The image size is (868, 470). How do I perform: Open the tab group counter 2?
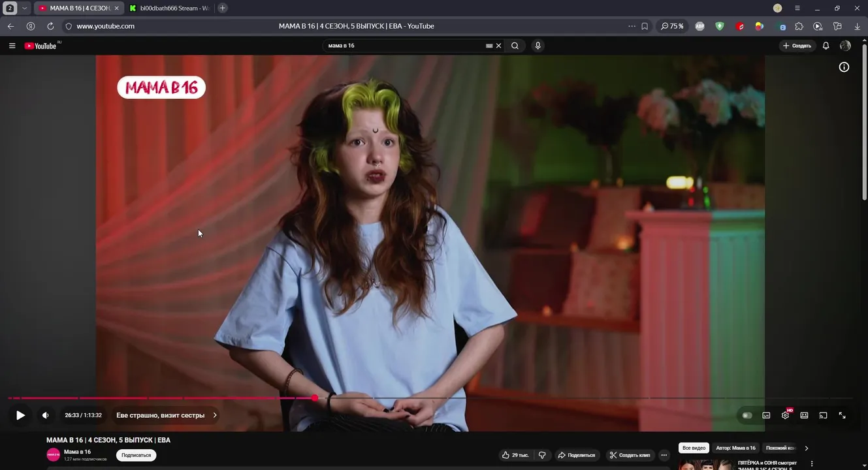click(10, 8)
